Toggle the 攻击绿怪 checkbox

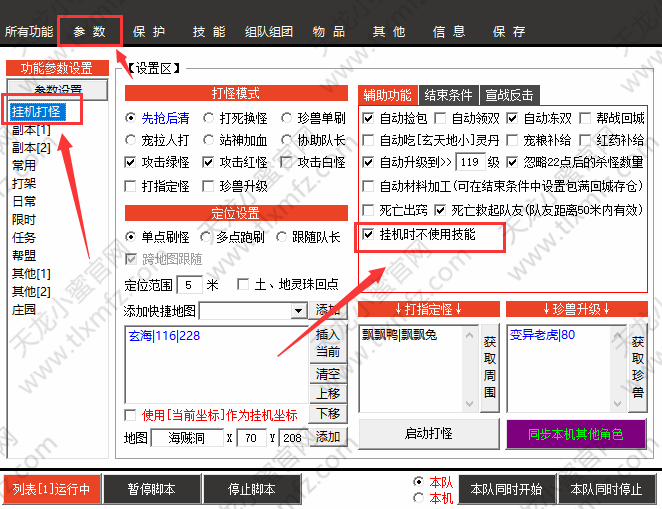130,162
